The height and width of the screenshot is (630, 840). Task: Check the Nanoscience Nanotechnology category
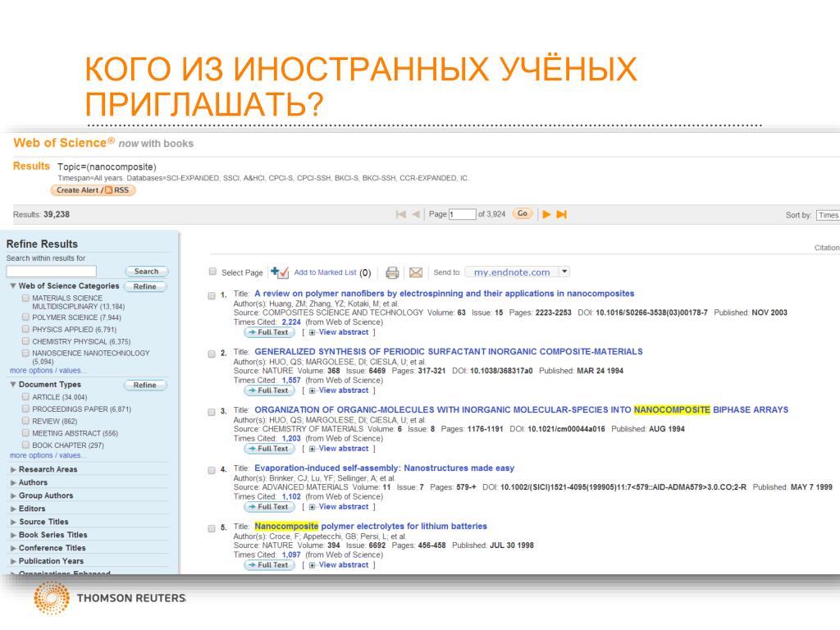tap(25, 353)
